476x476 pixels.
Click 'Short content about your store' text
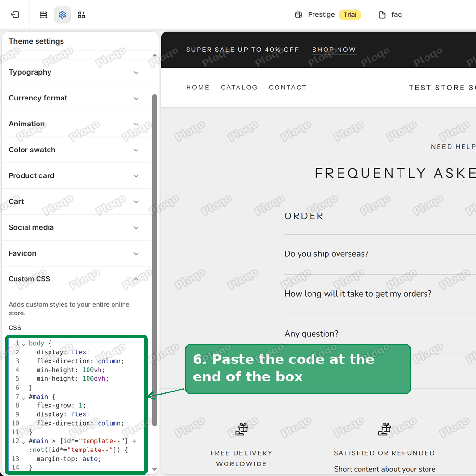pos(384,469)
